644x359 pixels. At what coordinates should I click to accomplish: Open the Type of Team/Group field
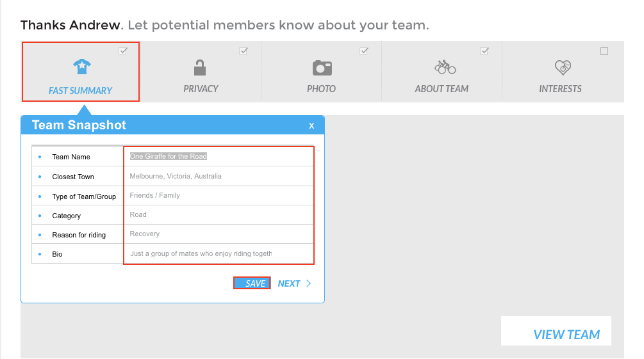(x=219, y=196)
